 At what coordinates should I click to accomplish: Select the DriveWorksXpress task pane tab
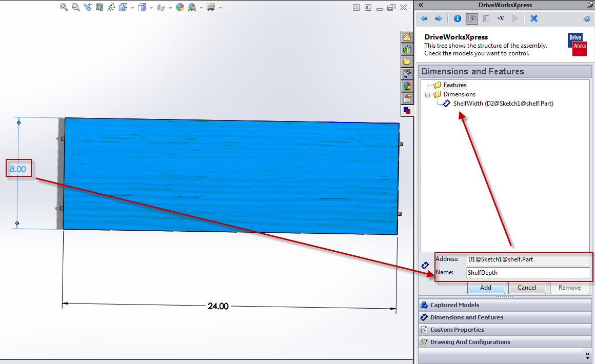[x=407, y=110]
